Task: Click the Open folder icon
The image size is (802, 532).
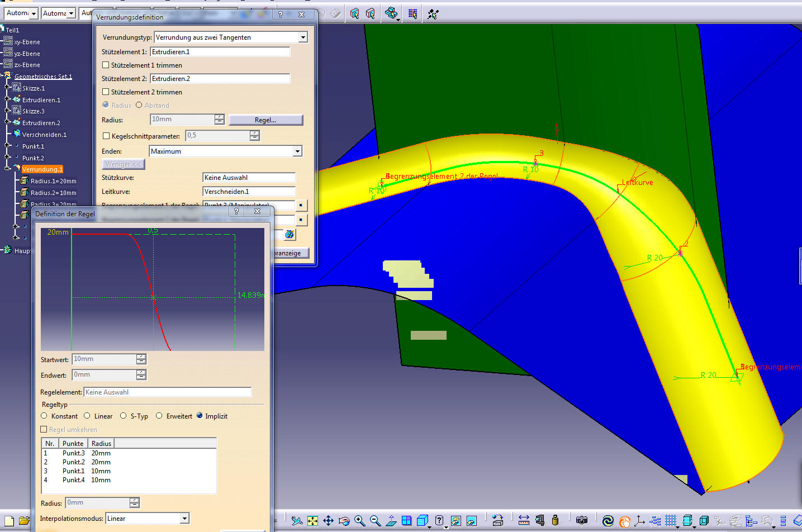Action: [24, 521]
